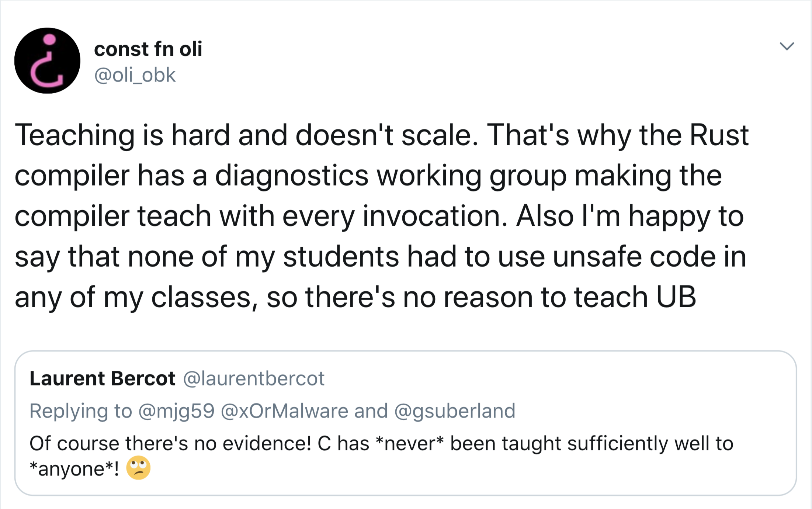812x509 pixels.
Task: Visit the @xOrMalware mention
Action: 284,411
